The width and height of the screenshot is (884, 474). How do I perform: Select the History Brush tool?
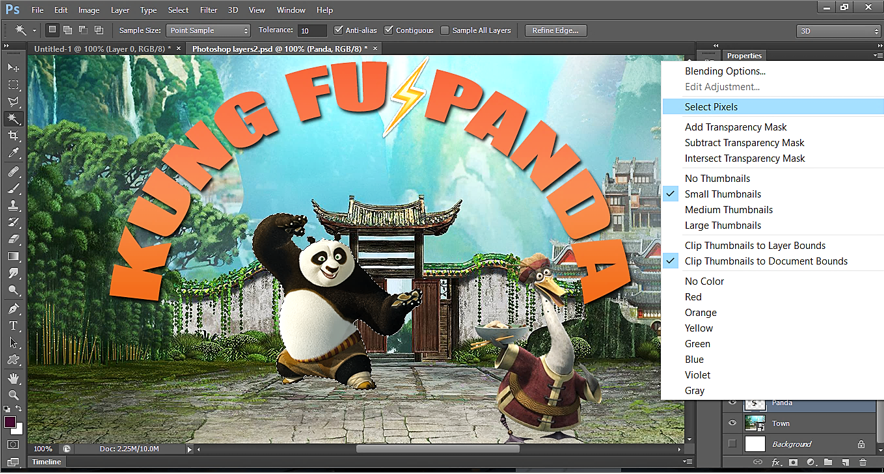(x=13, y=223)
